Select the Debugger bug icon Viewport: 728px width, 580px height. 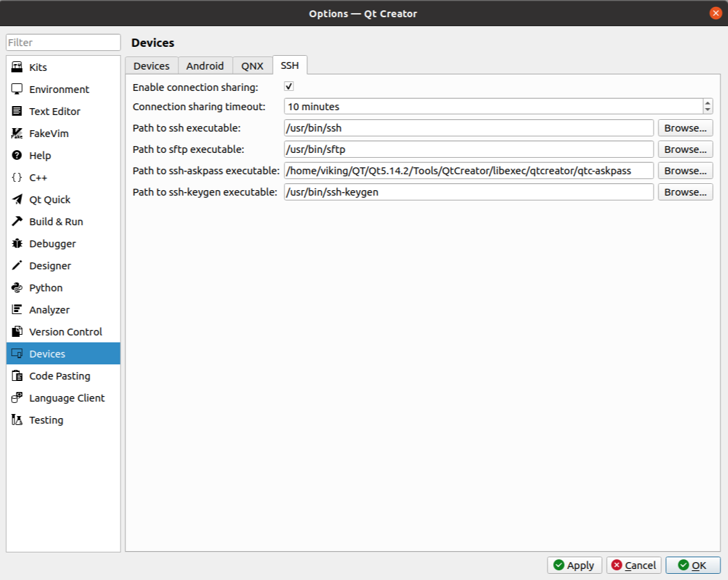[17, 243]
